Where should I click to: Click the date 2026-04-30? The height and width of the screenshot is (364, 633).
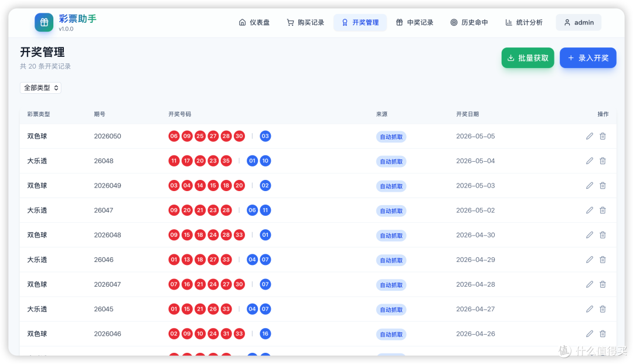(x=475, y=235)
